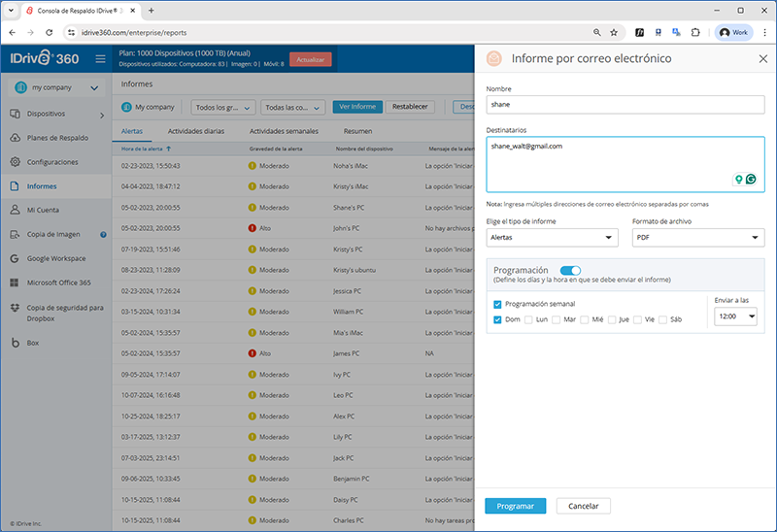Click the Programar button
This screenshot has width=777, height=532.
point(515,506)
